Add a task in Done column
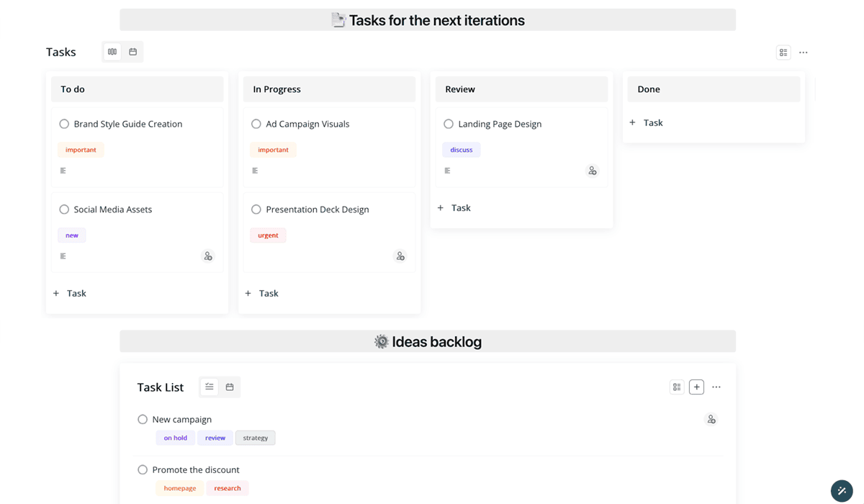 click(647, 122)
